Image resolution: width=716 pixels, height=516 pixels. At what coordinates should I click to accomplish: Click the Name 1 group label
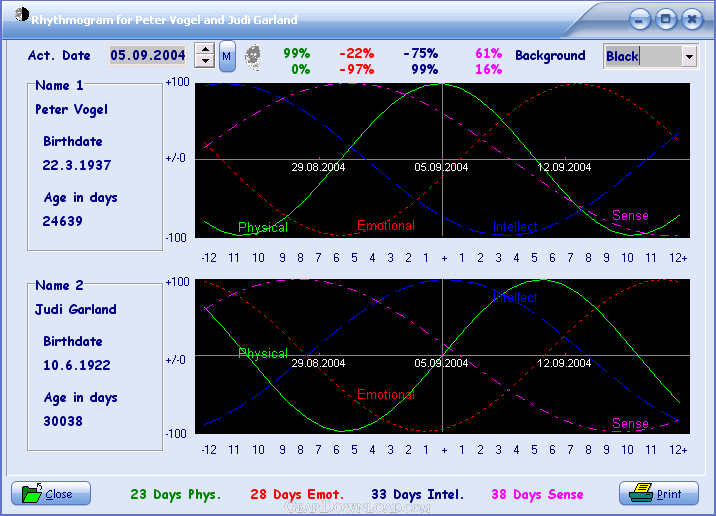pos(59,85)
